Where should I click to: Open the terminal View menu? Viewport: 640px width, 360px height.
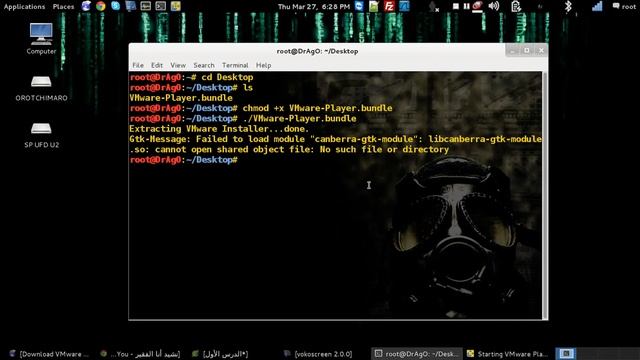[x=178, y=65]
